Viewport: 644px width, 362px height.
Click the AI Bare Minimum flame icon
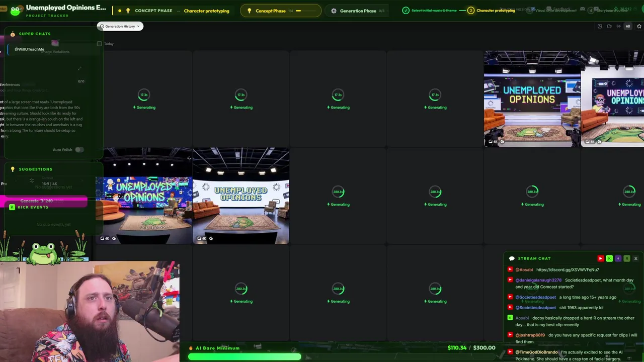coord(191,348)
